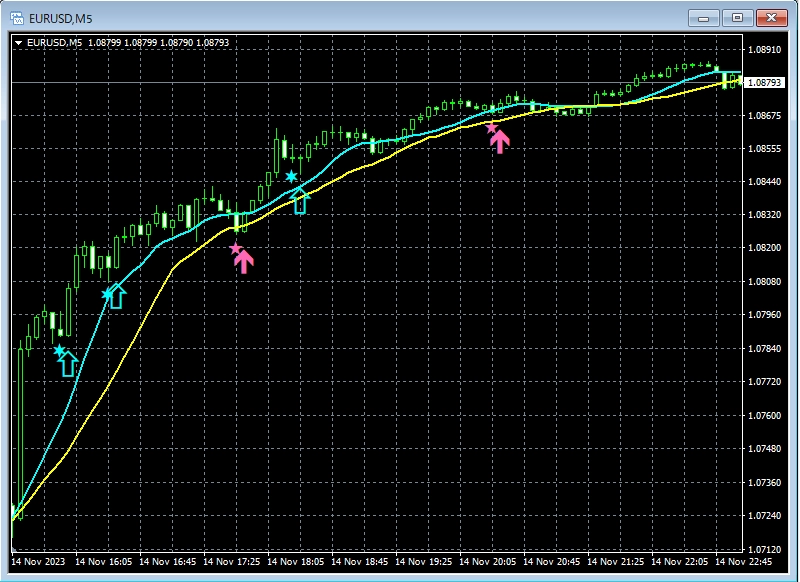Select the pink arrow near 20:05
This screenshot has width=800, height=582.
click(x=500, y=141)
